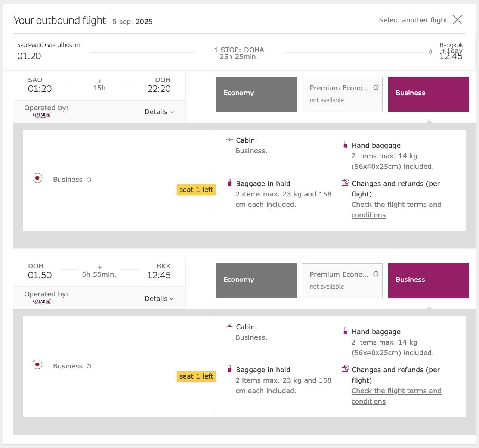Viewport: 479px width, 448px height.
Task: Select Economy tab for SAO-DOH segment
Action: 256,94
